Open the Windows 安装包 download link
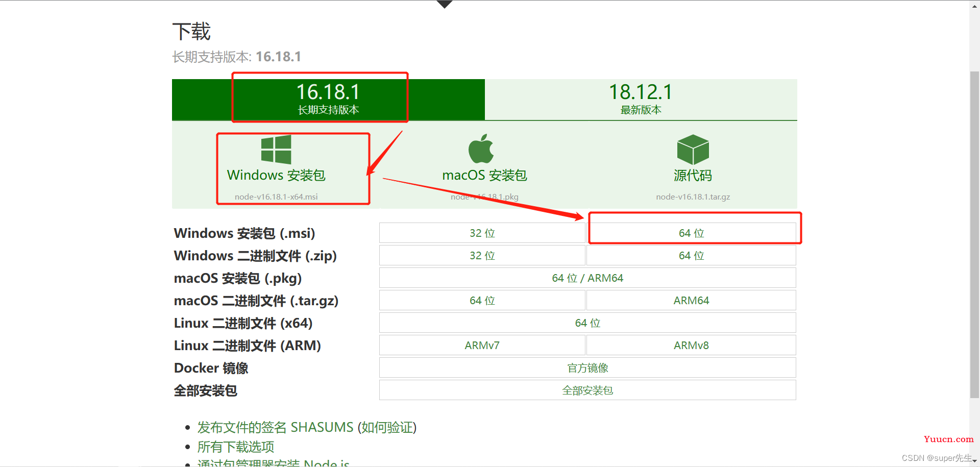Viewport: 980px width, 467px height. click(x=276, y=175)
